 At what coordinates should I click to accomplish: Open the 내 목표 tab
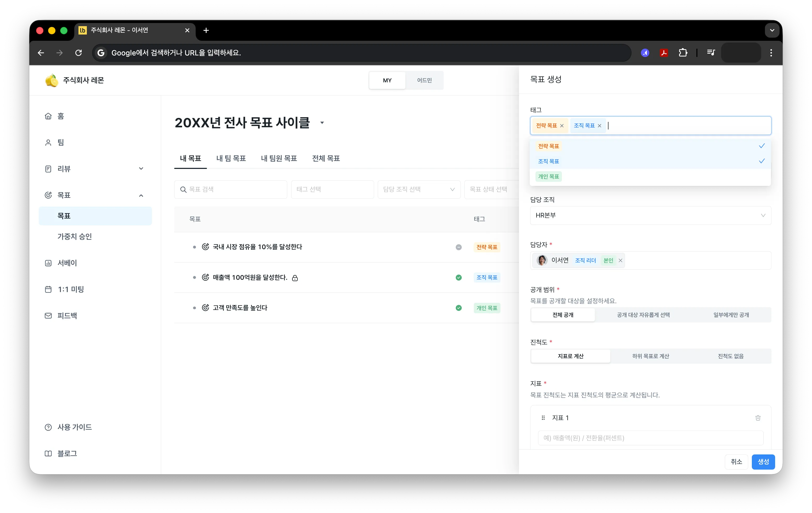click(x=190, y=158)
